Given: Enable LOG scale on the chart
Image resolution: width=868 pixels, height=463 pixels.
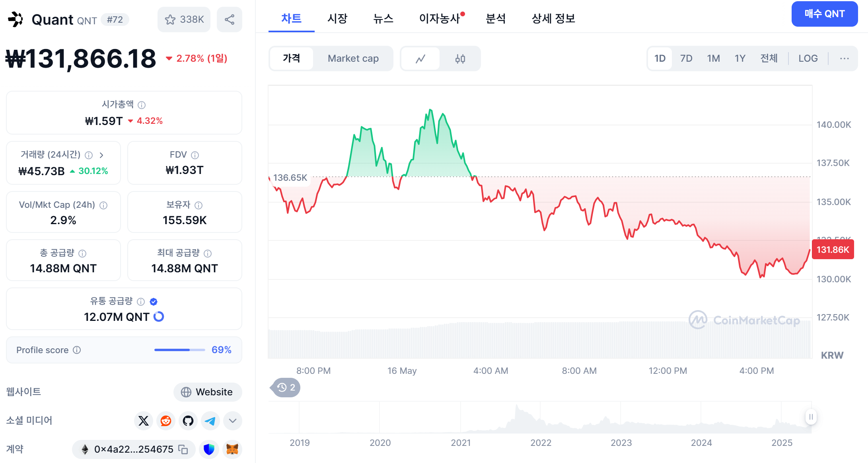Looking at the screenshot, I should 808,58.
